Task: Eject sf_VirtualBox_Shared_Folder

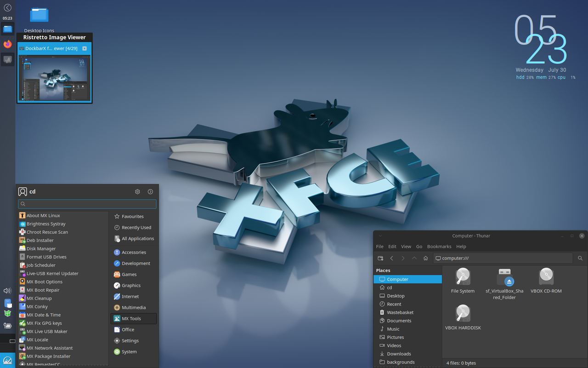Action: pos(509,282)
